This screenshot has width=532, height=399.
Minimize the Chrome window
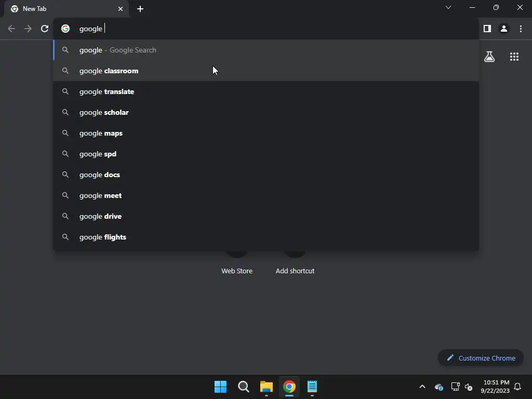tap(472, 7)
